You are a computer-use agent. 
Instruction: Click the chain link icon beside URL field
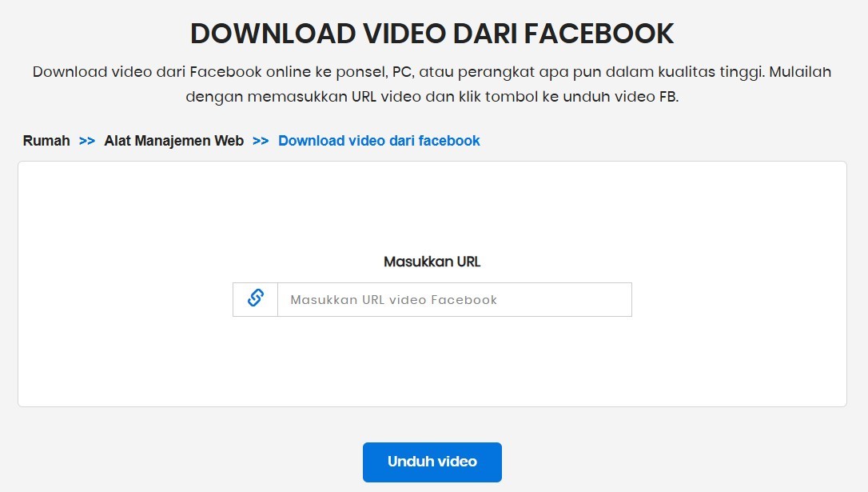[255, 298]
